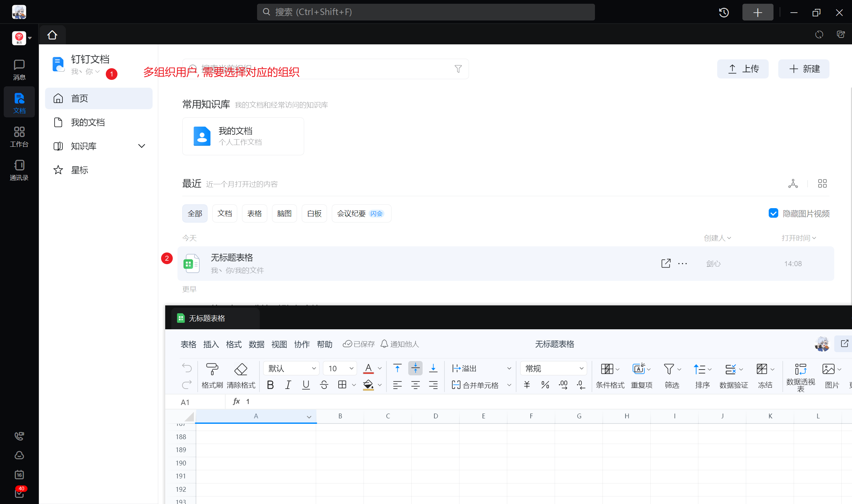
Task: Open the Filter (筛选) funnel tool
Action: coord(669,369)
